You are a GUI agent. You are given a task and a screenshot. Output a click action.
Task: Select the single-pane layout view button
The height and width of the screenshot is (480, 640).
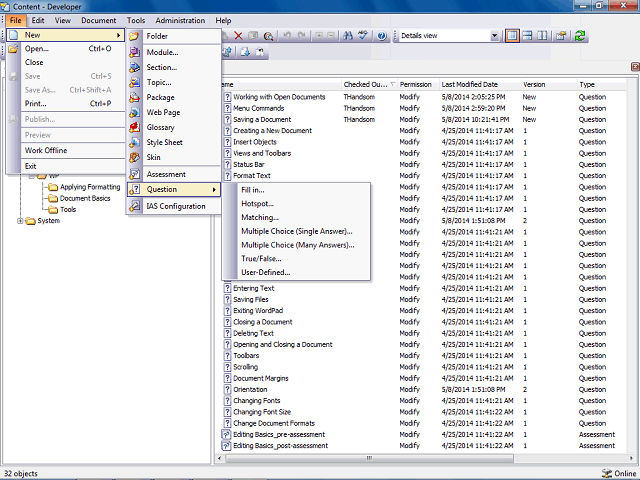point(512,36)
